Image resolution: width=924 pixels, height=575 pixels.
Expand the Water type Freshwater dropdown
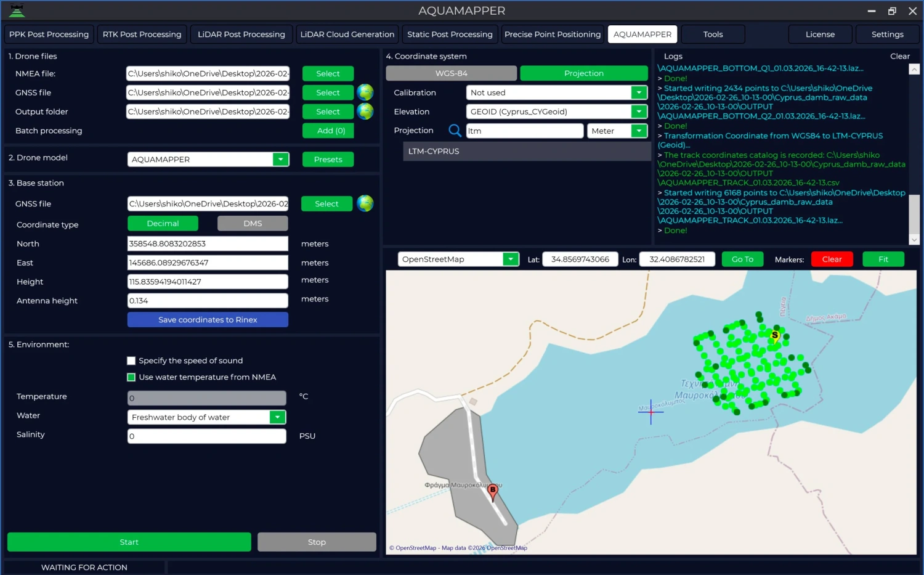click(278, 417)
